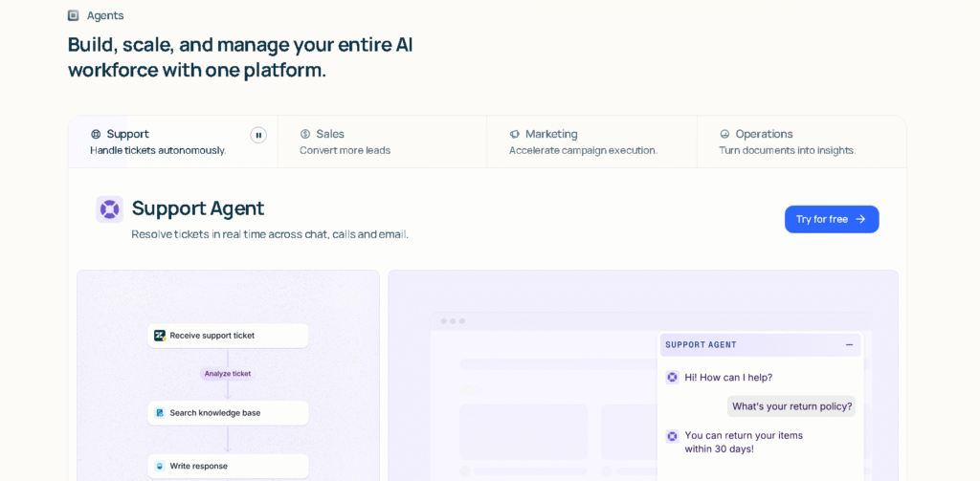
Task: Click the Operations tab icon
Action: coord(724,134)
